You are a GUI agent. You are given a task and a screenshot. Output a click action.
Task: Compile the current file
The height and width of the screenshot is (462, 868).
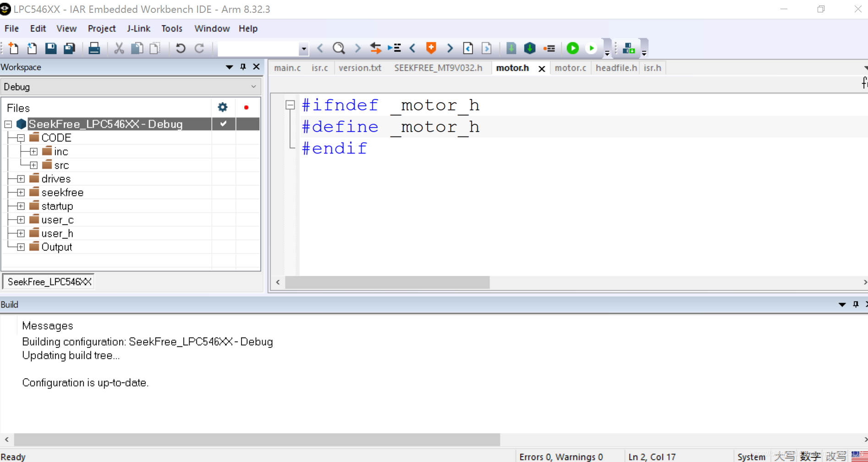coord(511,48)
